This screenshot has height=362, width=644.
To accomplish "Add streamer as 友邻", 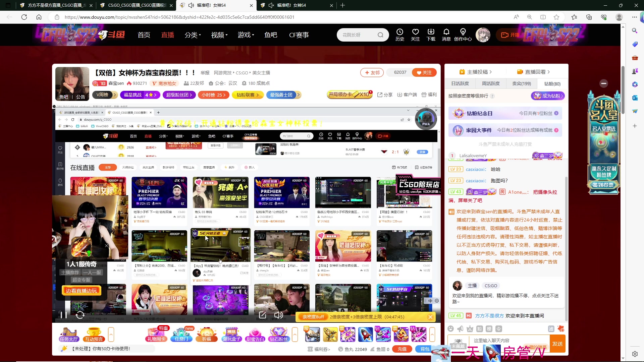I will click(372, 72).
